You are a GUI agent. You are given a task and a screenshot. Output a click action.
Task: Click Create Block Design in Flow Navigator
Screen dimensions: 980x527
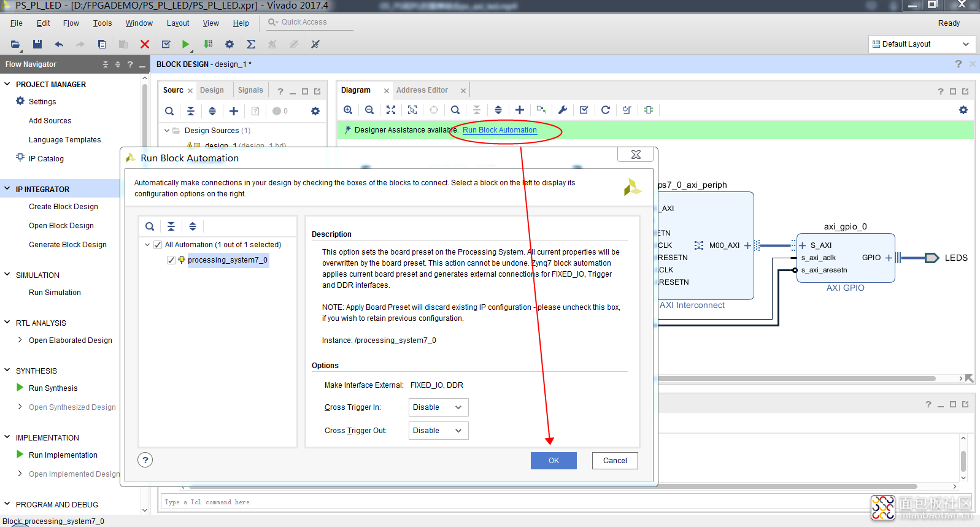coord(63,207)
